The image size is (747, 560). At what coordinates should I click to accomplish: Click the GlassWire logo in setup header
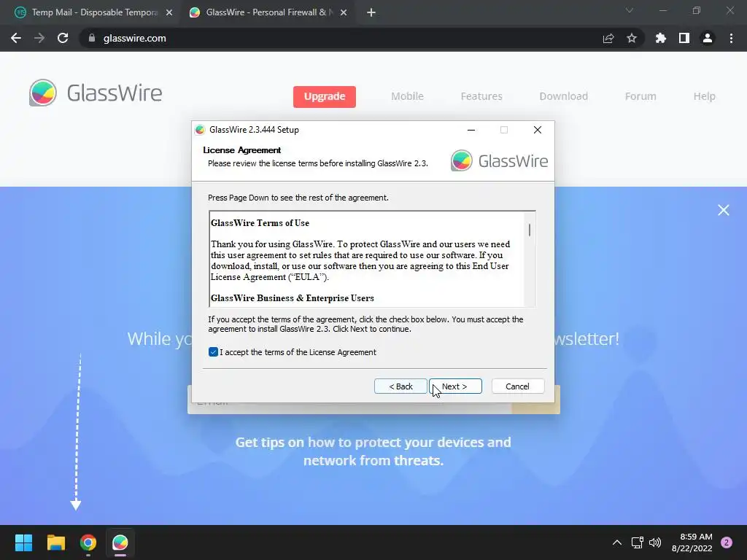(499, 161)
